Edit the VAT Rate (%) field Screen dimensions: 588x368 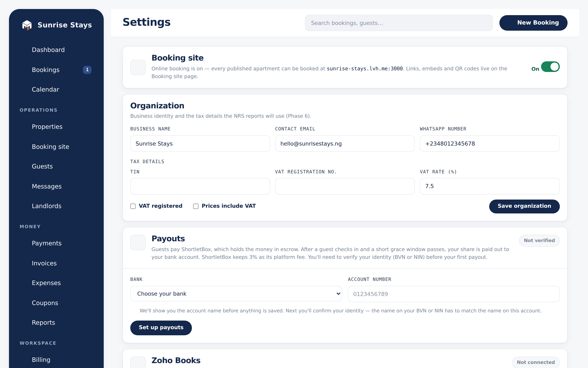click(490, 186)
